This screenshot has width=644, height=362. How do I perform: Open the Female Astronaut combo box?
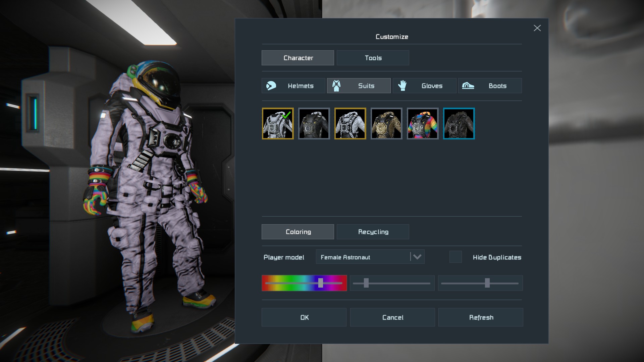point(362,257)
